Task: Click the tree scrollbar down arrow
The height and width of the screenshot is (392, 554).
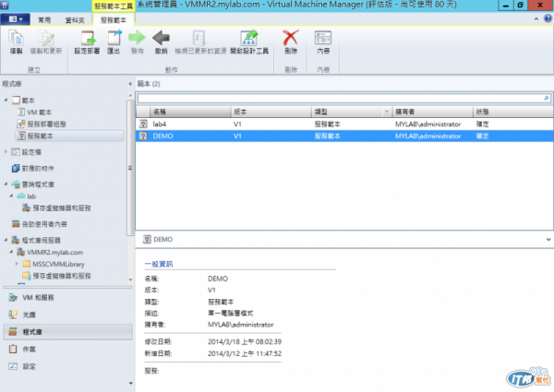Action: (x=130, y=279)
